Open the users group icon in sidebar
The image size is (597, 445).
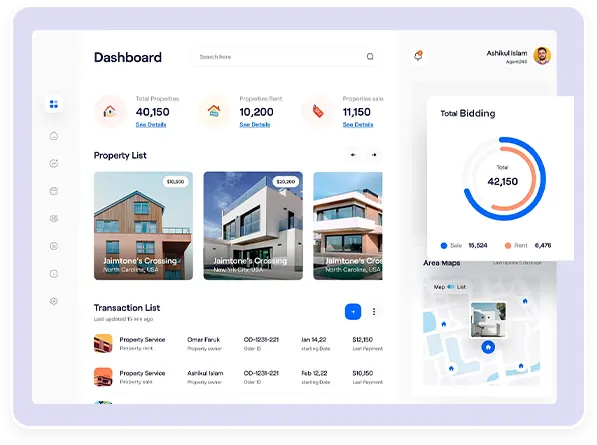(54, 219)
